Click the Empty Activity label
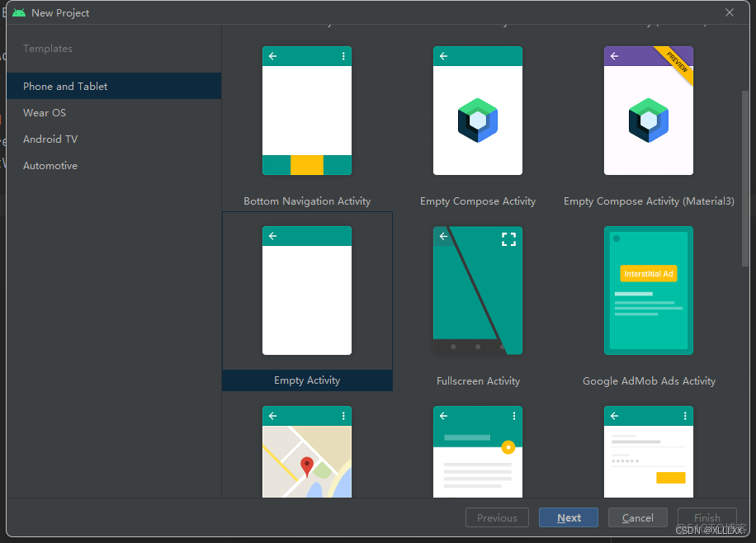This screenshot has width=756, height=543. coord(307,380)
